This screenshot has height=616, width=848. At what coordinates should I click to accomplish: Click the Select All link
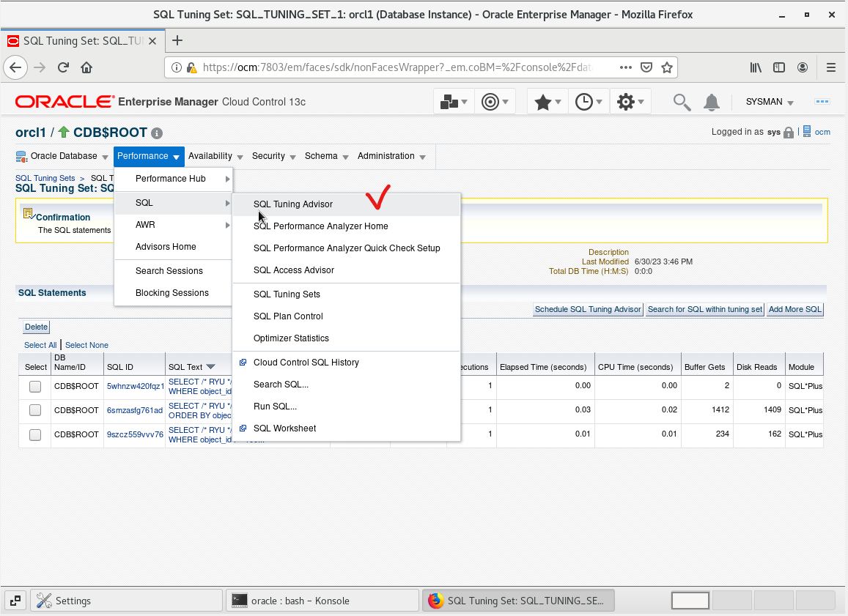point(40,345)
